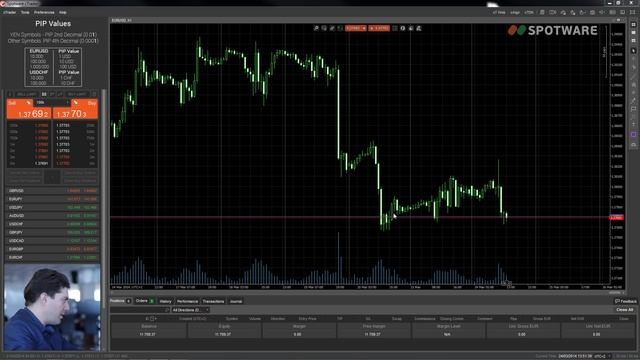The height and width of the screenshot is (360, 640).
Task: Click the green candlestick icon in chart toolbar
Action: click(340, 28)
